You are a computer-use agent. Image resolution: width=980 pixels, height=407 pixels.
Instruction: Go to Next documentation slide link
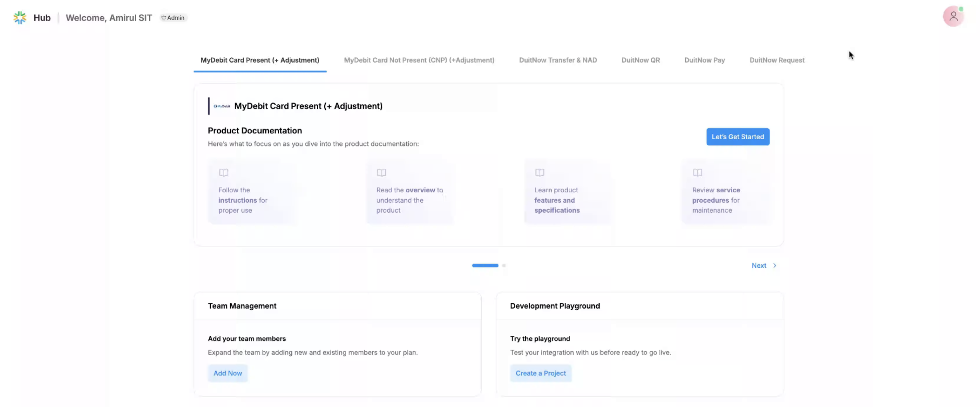coord(759,266)
